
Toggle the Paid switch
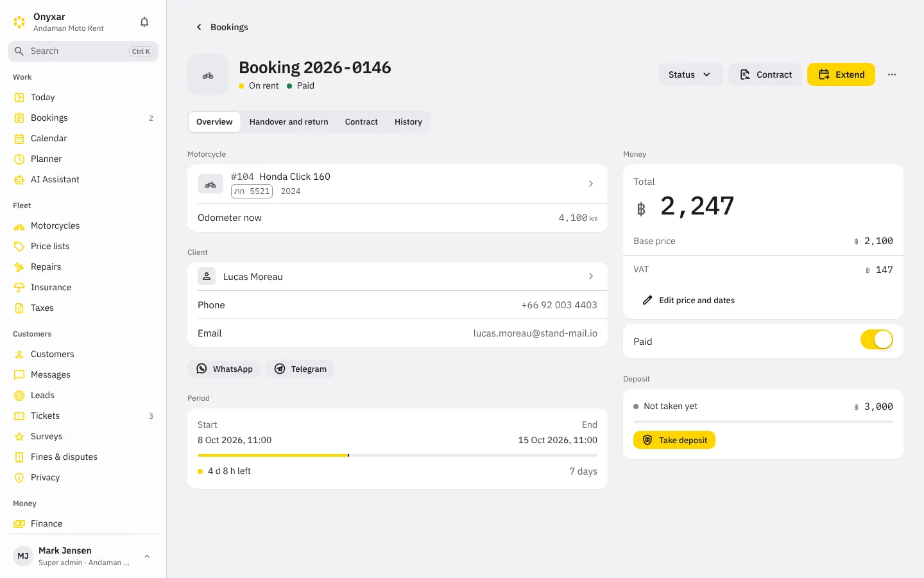877,340
